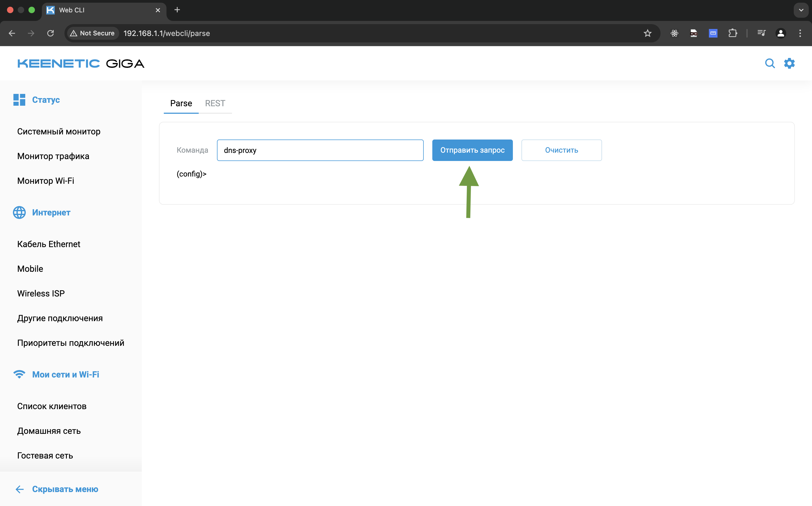Reload the page with refresh icon
Screen dimensions: 812x506
pos(50,33)
